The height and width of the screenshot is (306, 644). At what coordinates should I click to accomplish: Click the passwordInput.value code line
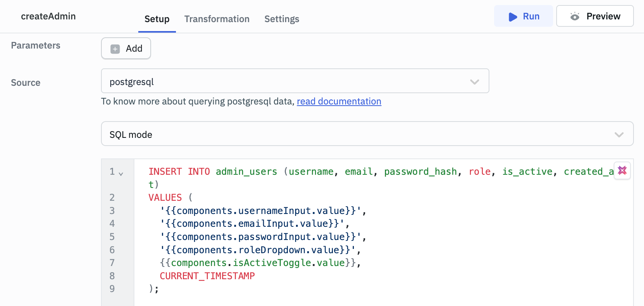pos(263,237)
